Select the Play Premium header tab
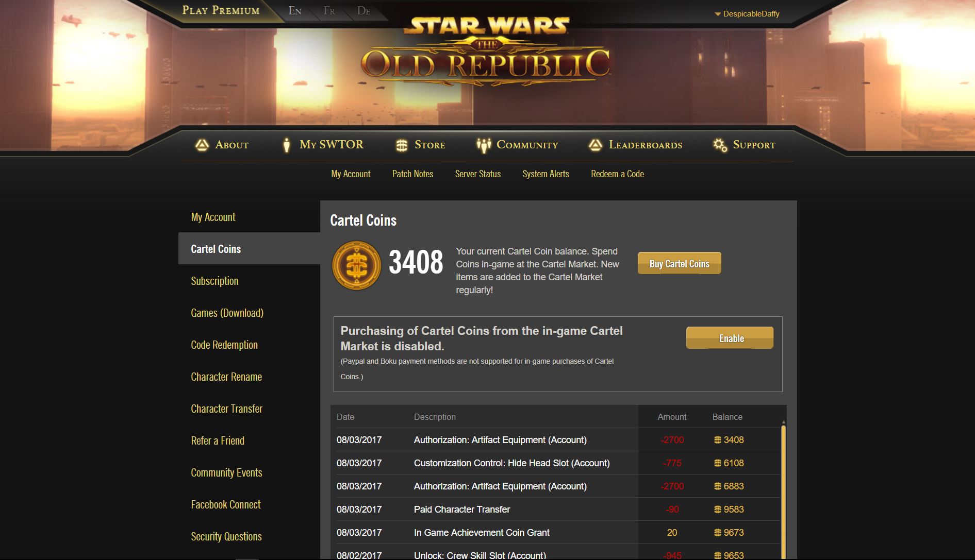Screen dimensions: 975x560 (221, 10)
